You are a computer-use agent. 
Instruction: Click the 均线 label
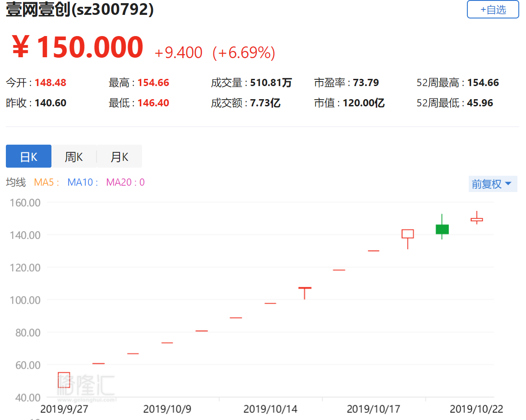click(x=16, y=182)
